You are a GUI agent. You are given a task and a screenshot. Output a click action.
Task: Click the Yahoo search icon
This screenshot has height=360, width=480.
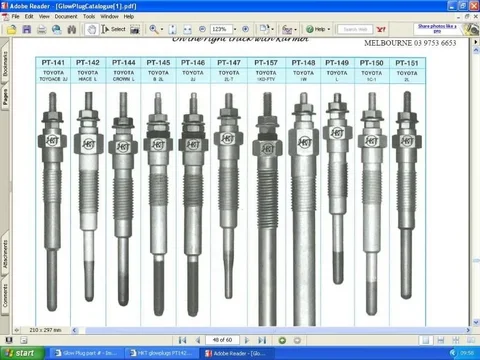click(x=381, y=29)
